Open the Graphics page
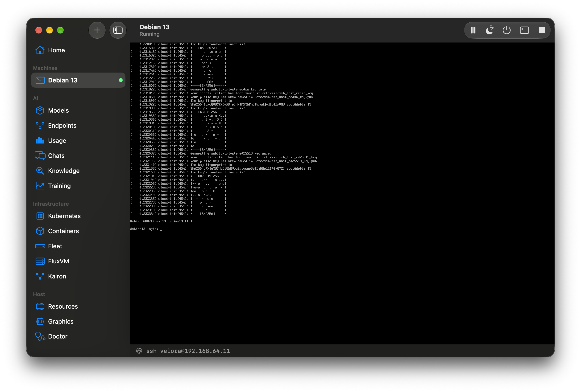This screenshot has height=392, width=581. [x=78, y=322]
